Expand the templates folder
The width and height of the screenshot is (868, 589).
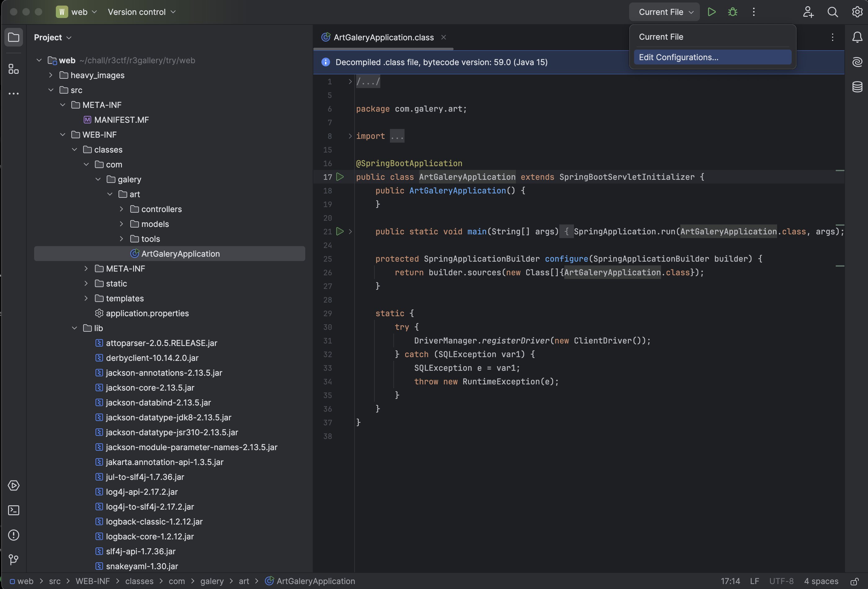[x=86, y=298]
